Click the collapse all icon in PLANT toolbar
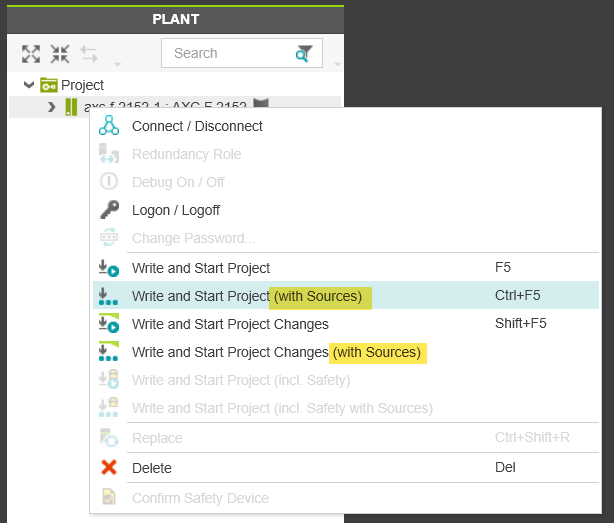 60,54
